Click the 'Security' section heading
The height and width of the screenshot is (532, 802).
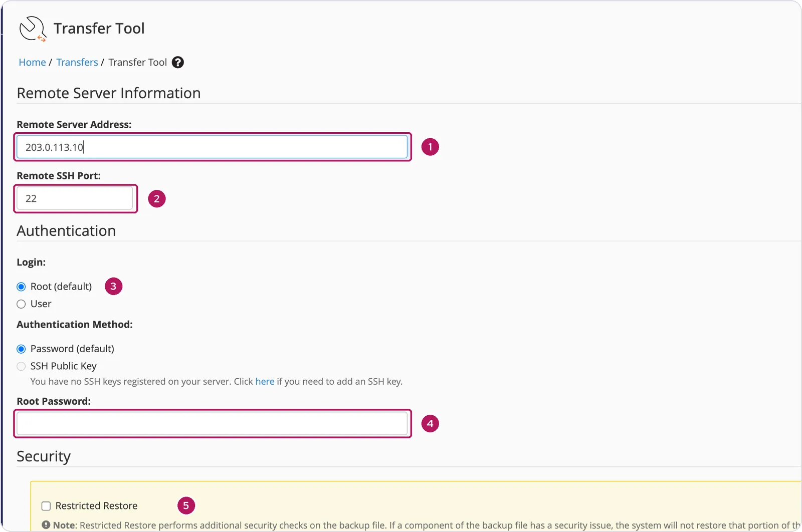coord(44,456)
